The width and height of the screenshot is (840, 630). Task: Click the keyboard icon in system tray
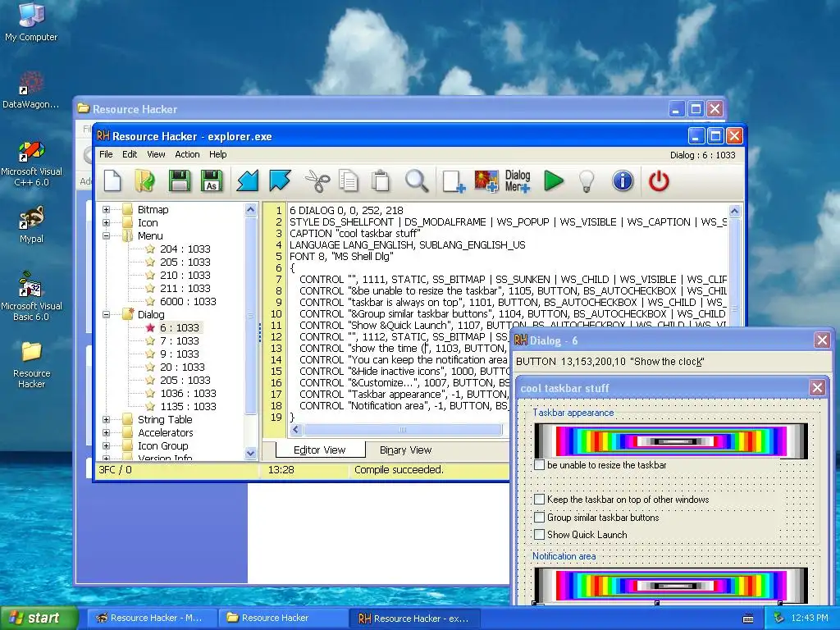pos(748,619)
